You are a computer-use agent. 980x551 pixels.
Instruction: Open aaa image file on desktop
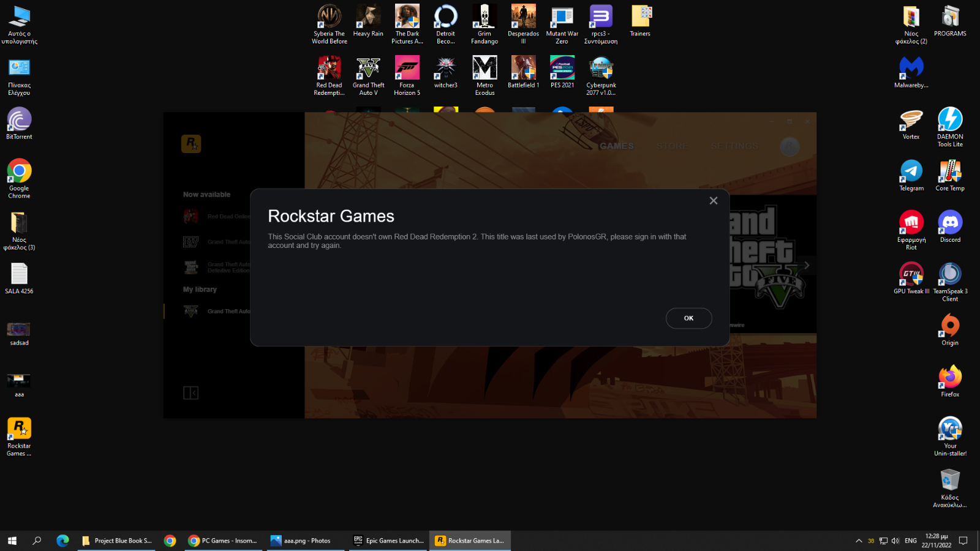19,385
